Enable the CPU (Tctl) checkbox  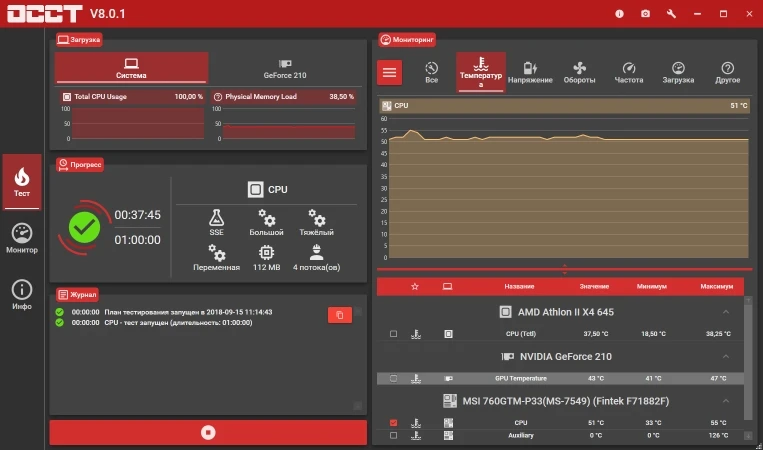[x=393, y=334]
